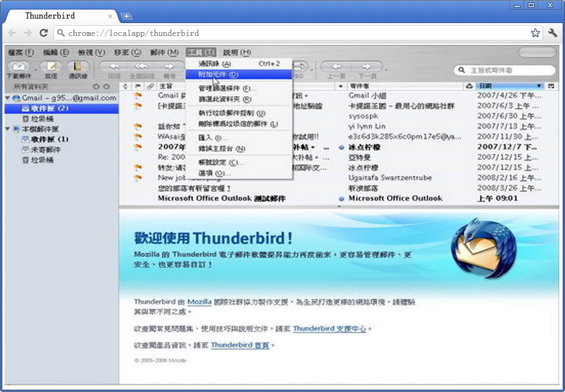Open dropdown arrow left of the 上一頁 button
The image size is (565, 392).
311,69
